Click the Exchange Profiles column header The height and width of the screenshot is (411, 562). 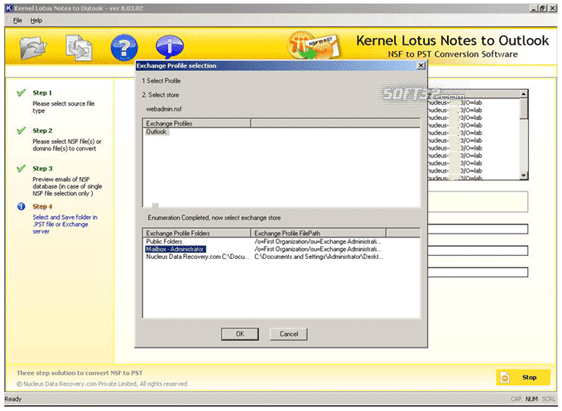point(196,123)
